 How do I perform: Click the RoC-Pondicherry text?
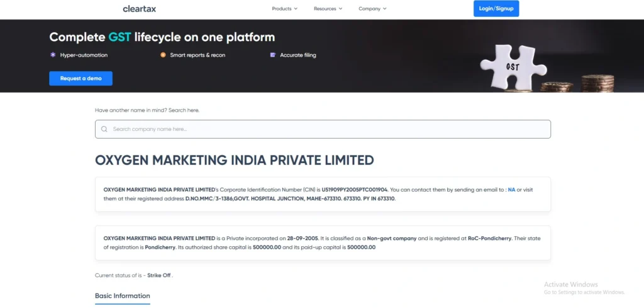pos(489,239)
